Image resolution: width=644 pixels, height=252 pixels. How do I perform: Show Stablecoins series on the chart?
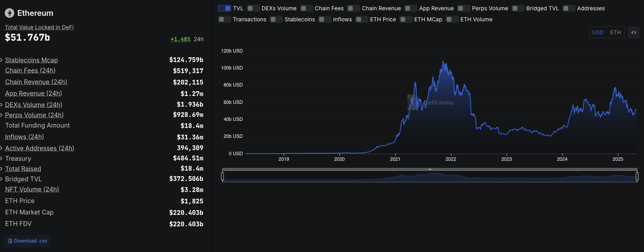(276, 19)
